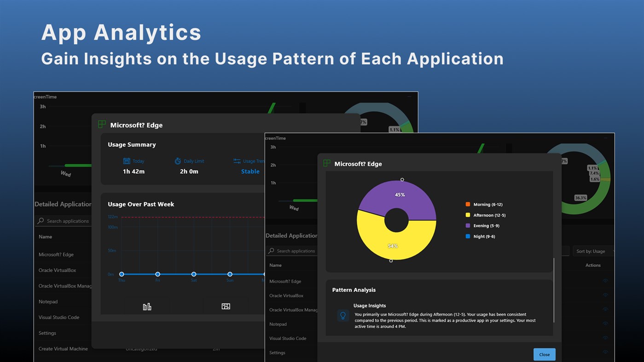Click the Usage Trend icon
This screenshot has width=644, height=362.
[238, 161]
